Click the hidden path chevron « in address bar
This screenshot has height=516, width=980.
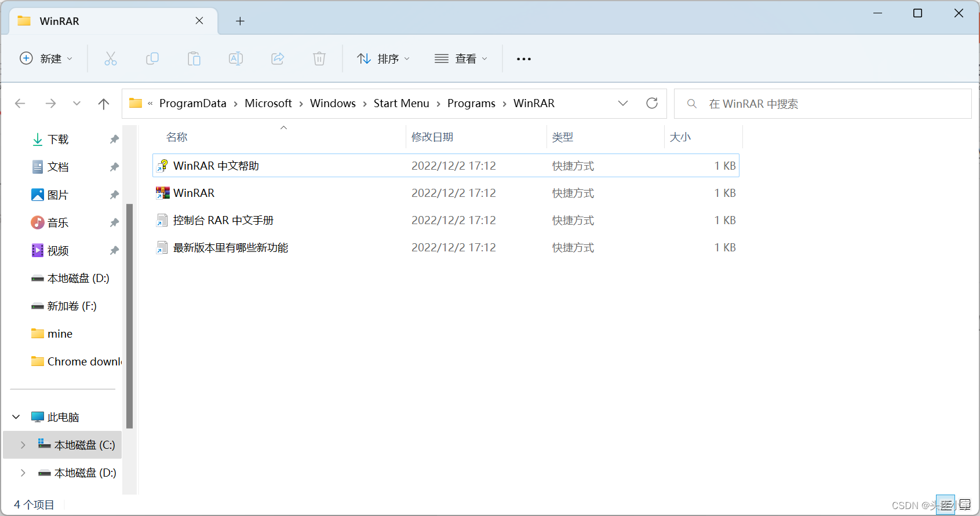[x=150, y=104]
